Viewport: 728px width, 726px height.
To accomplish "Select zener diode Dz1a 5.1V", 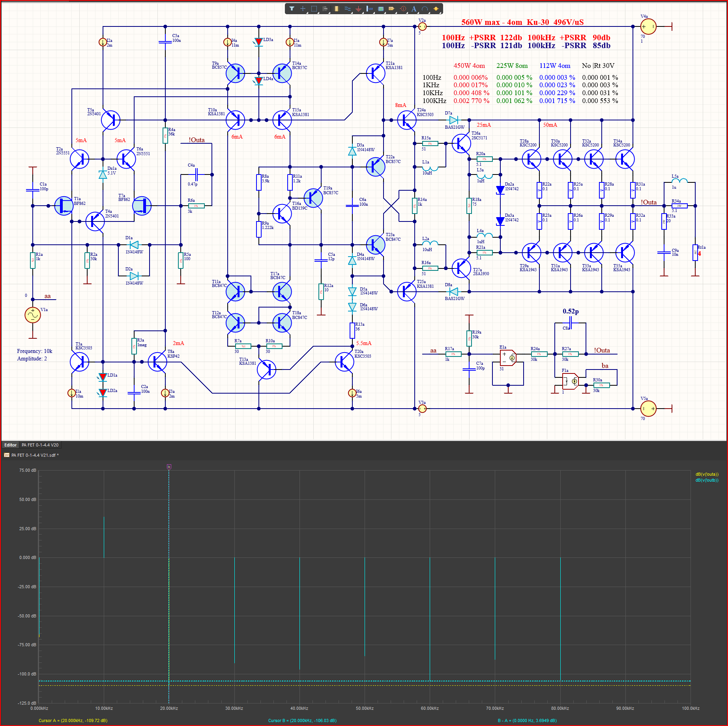I will click(x=103, y=174).
